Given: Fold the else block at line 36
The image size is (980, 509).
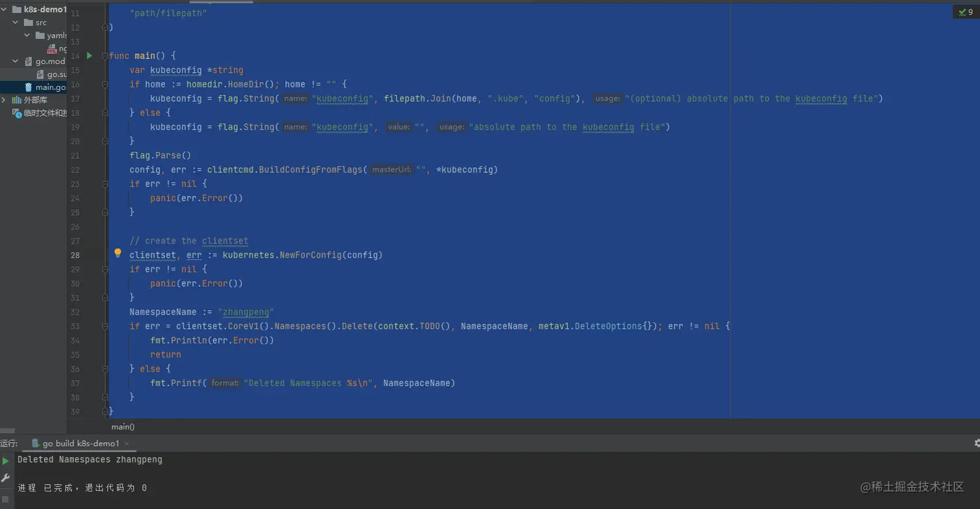Looking at the screenshot, I should [104, 369].
